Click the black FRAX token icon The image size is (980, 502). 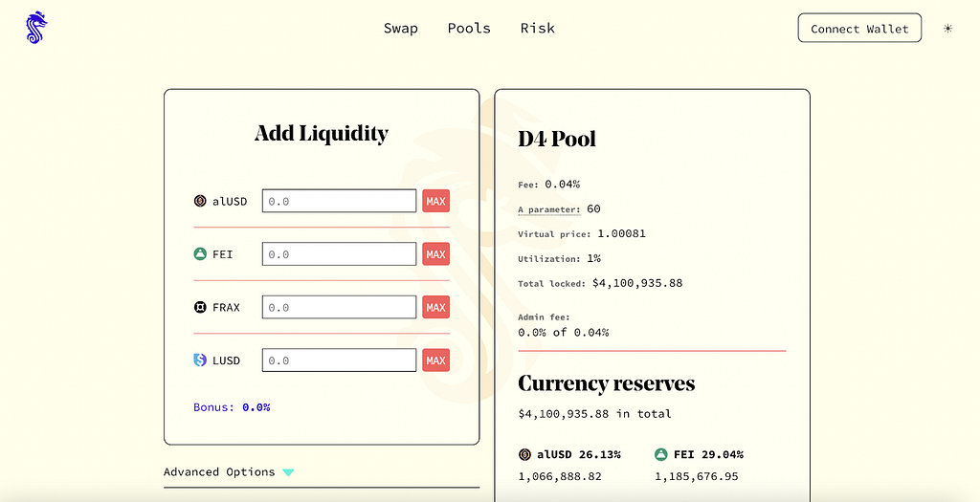[200, 307]
